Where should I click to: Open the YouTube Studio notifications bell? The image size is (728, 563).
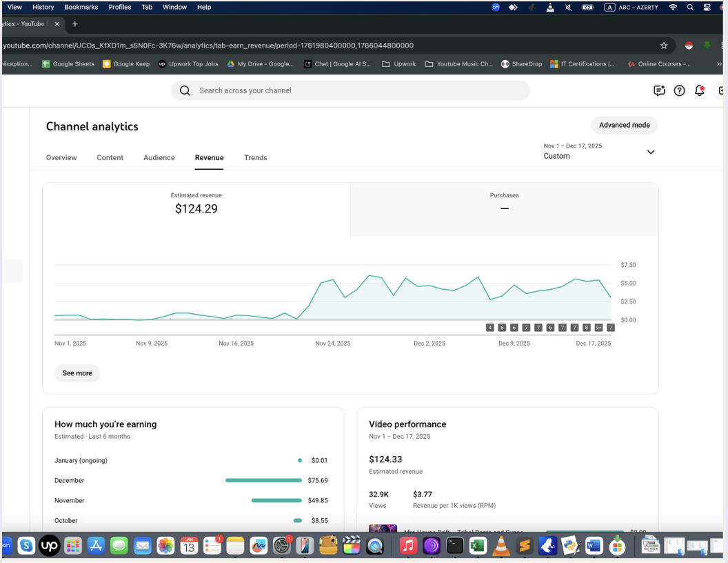(700, 90)
